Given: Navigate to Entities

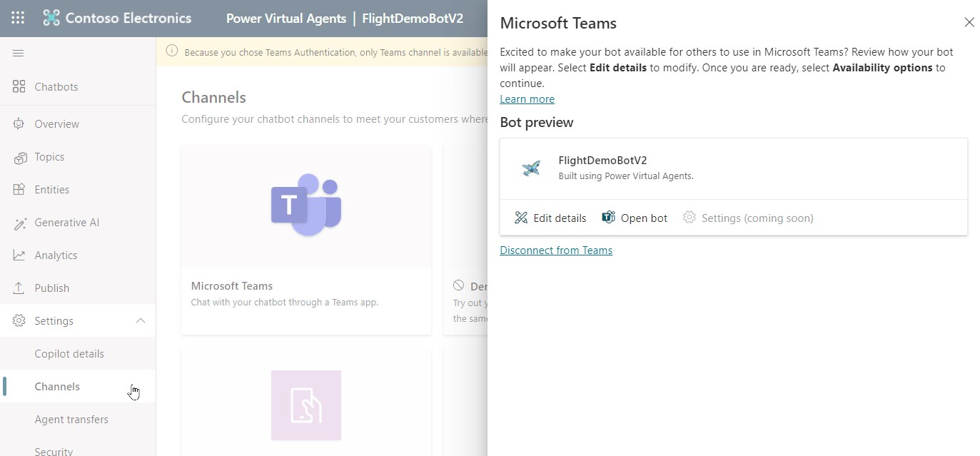Looking at the screenshot, I should (52, 190).
